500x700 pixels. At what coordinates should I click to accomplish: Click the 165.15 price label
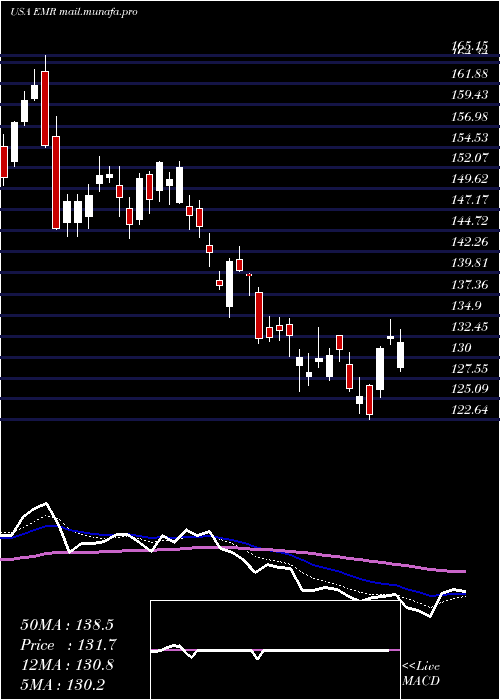(469, 45)
